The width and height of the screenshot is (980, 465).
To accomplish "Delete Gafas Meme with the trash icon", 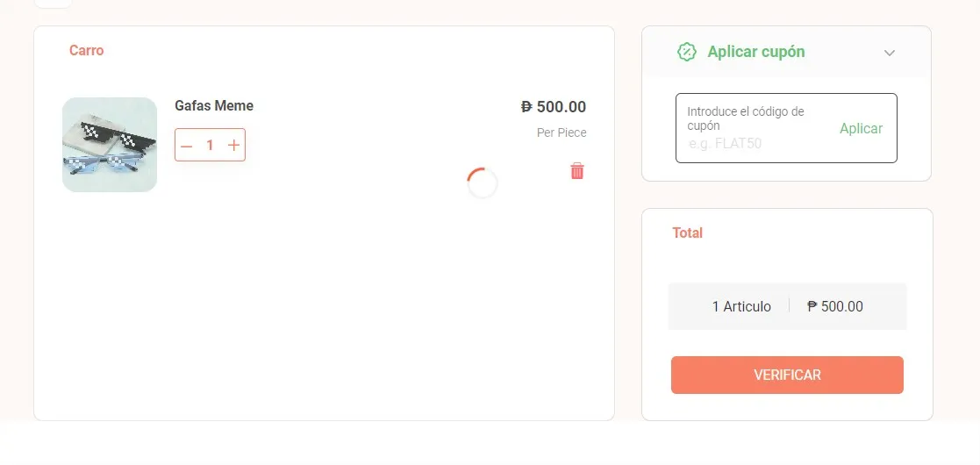I will point(577,171).
